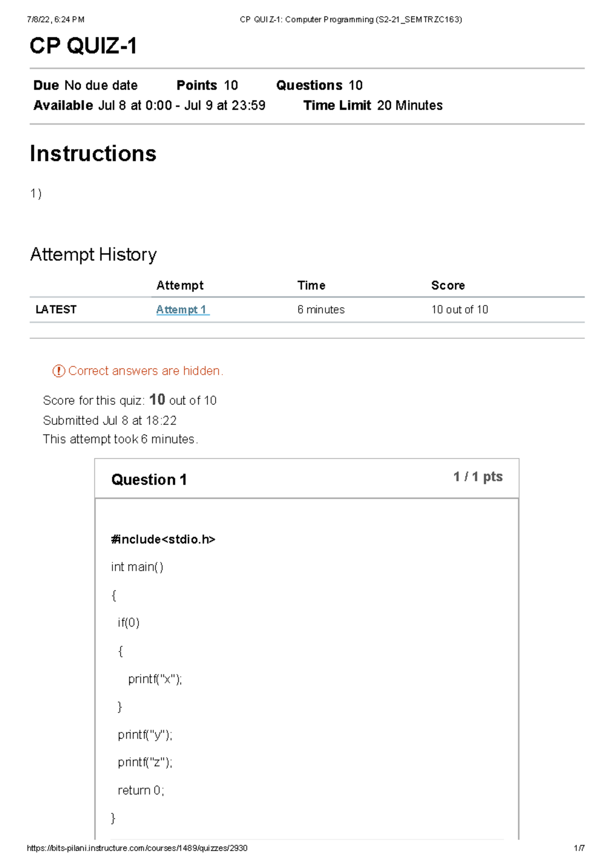Click the Time Limit 20 Minutes text
The height and width of the screenshot is (868, 613).
pyautogui.click(x=373, y=105)
